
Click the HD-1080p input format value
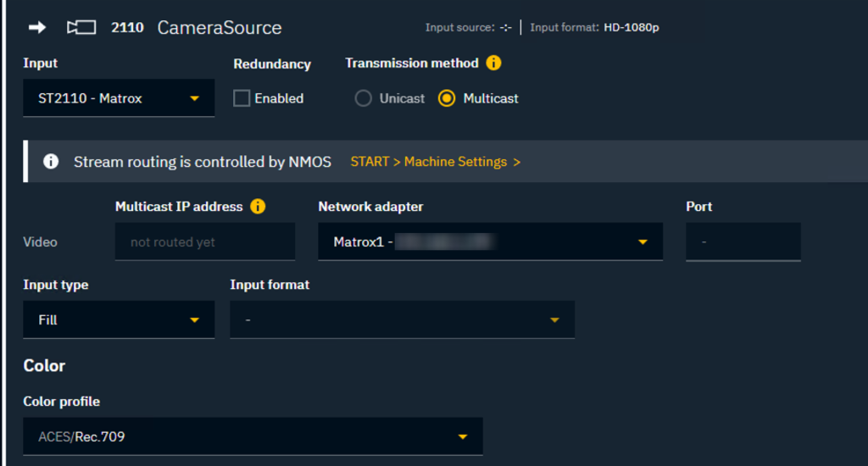click(x=632, y=28)
